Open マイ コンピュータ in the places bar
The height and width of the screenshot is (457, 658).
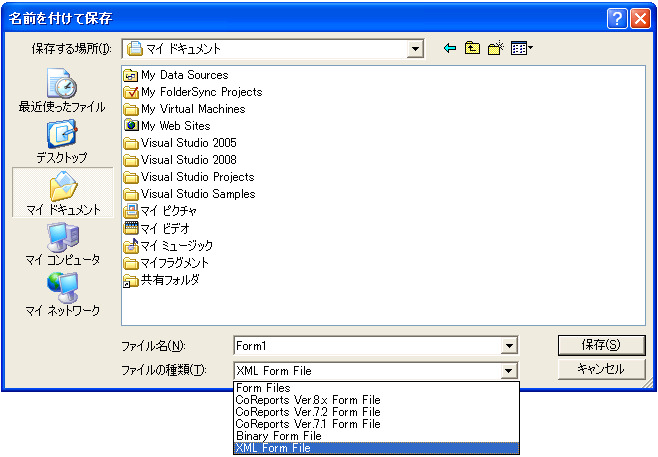(63, 243)
